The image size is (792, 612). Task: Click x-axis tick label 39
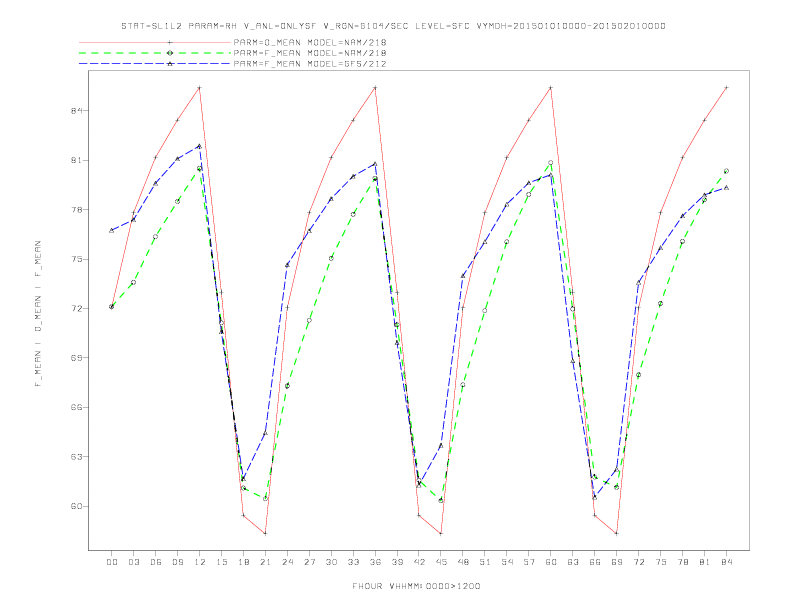pos(397,562)
